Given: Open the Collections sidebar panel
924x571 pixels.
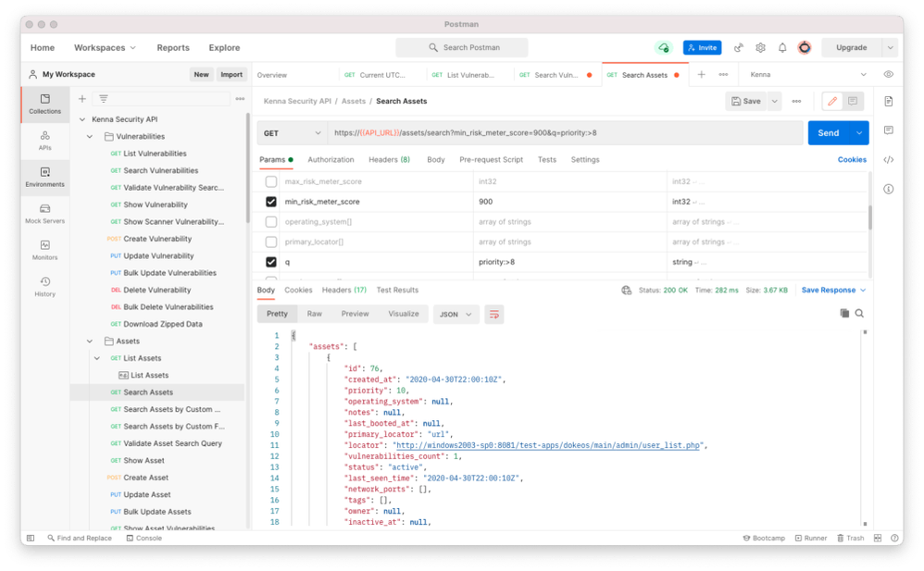Looking at the screenshot, I should pyautogui.click(x=44, y=104).
